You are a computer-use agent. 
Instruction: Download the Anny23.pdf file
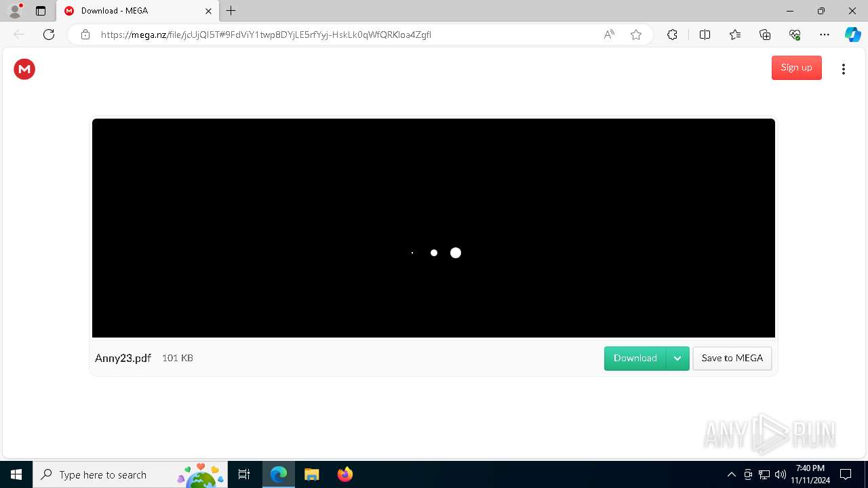pos(635,359)
